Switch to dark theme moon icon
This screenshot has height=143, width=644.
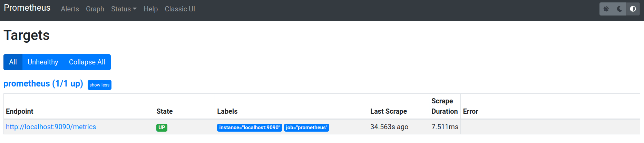[x=619, y=9]
